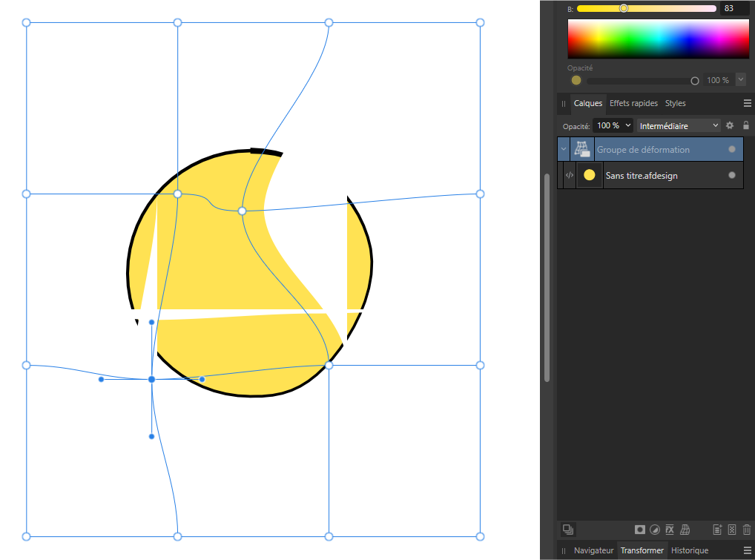Switch to the Navigateur tab
Screen dimensions: 755x560
tap(594, 550)
